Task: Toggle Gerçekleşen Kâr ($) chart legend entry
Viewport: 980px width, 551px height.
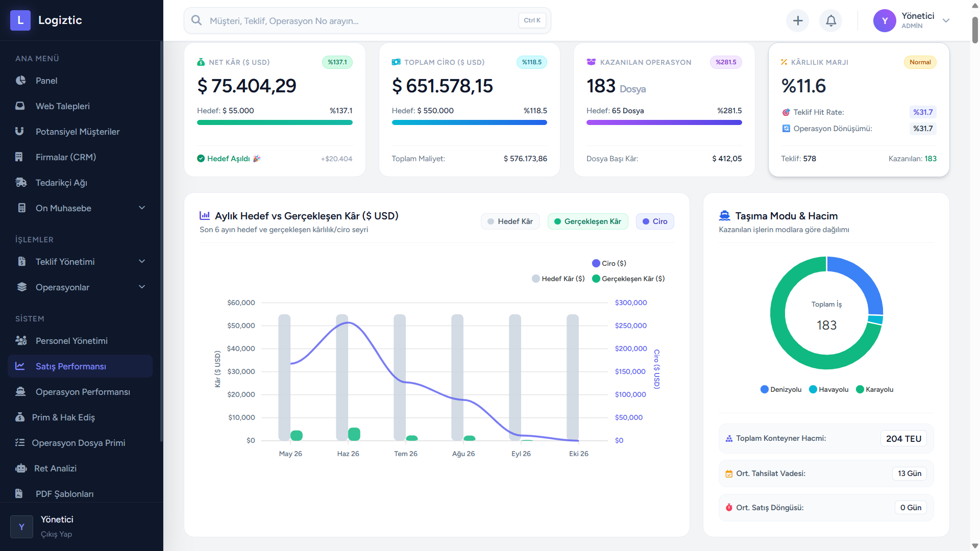Action: point(628,279)
